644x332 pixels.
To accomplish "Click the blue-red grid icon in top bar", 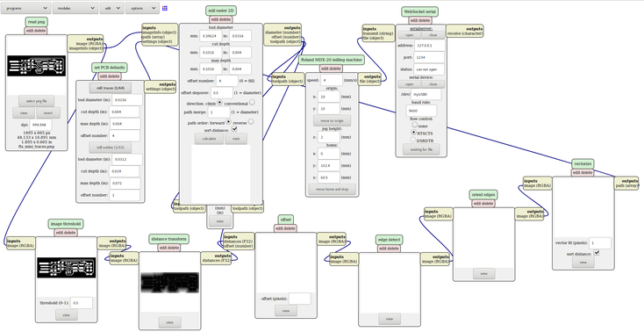I will point(165,8).
